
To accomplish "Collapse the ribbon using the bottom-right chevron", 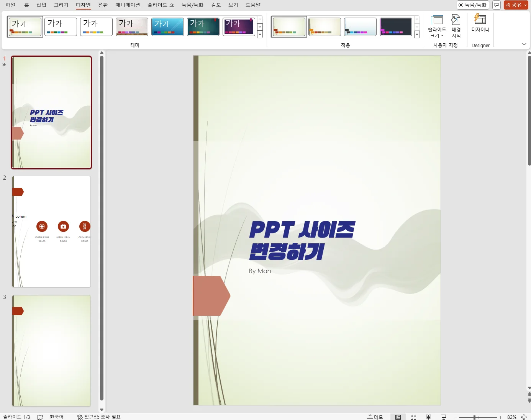I will [x=524, y=44].
